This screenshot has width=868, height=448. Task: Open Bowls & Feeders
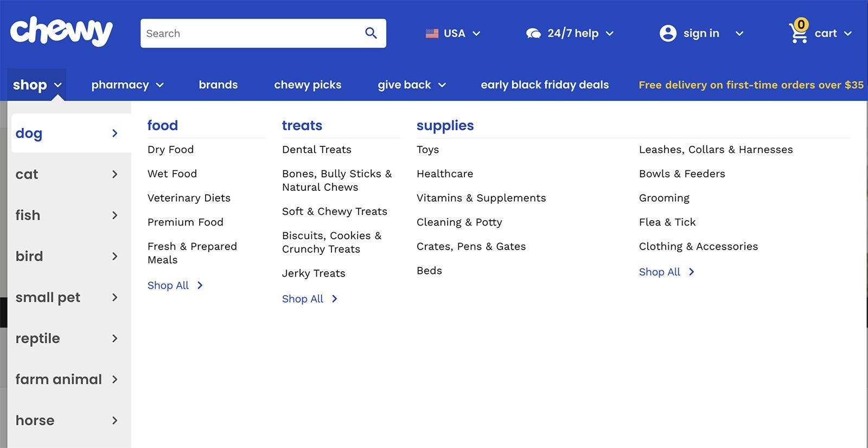682,174
